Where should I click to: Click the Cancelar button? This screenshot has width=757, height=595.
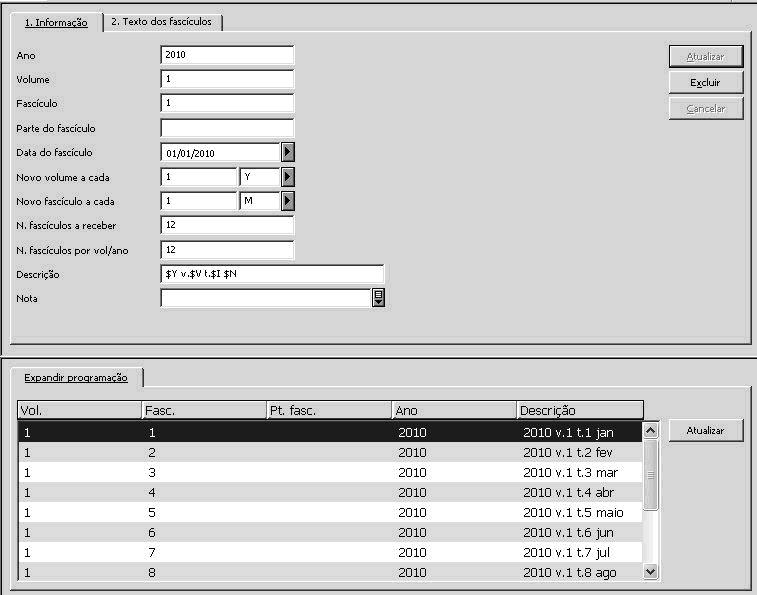coord(705,109)
